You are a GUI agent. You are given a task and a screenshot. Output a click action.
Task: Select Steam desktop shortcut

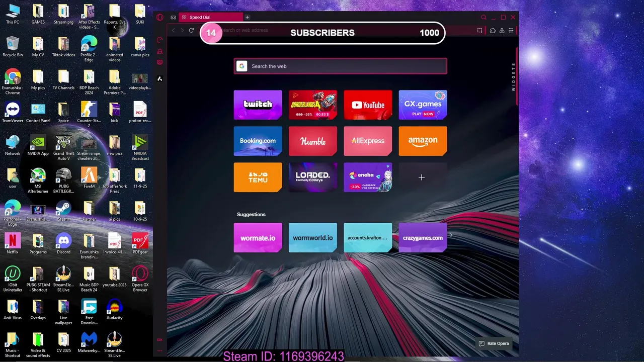(x=63, y=211)
